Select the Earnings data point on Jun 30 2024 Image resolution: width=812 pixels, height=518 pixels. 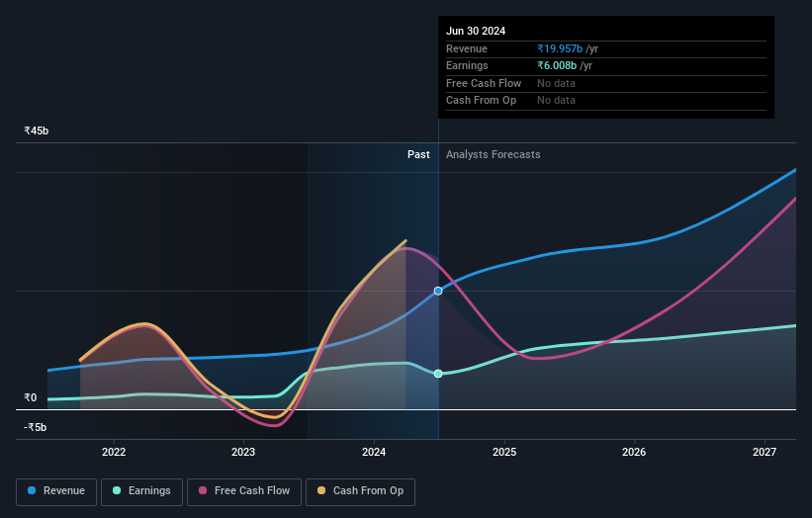point(438,374)
